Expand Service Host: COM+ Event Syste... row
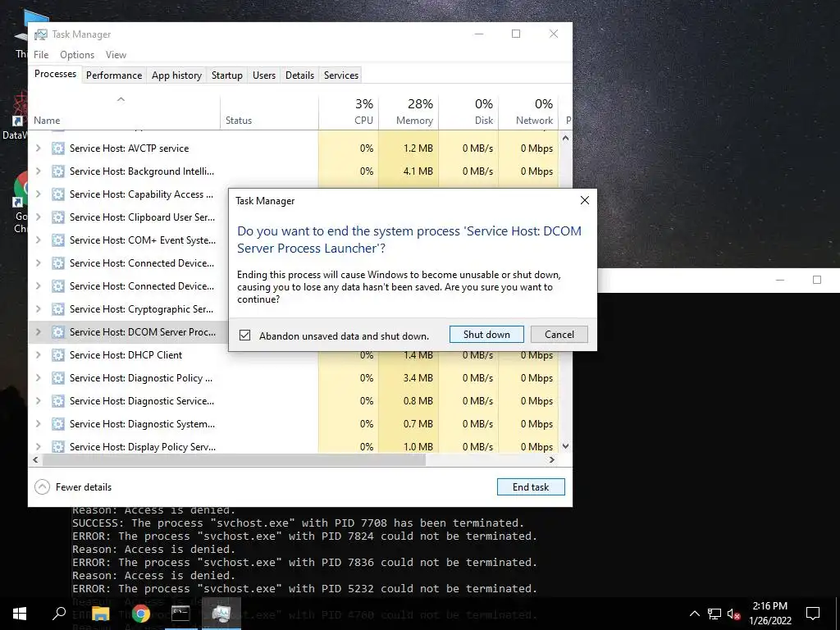This screenshot has height=630, width=840. [x=38, y=240]
